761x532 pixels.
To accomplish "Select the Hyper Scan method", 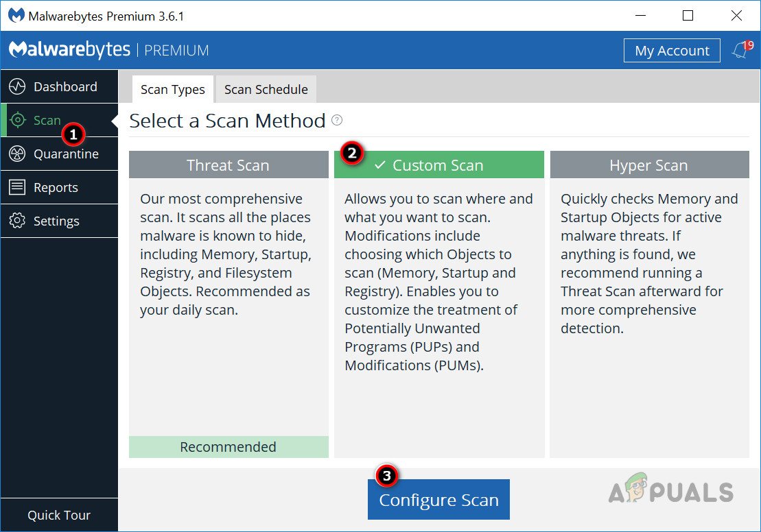I will pos(648,165).
